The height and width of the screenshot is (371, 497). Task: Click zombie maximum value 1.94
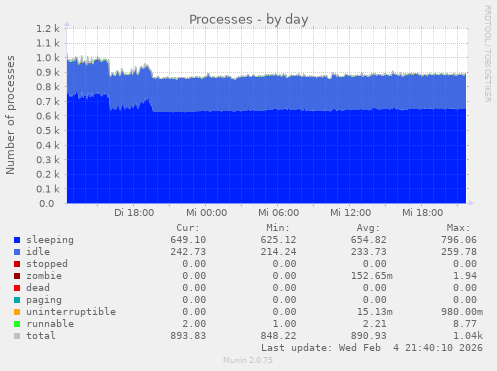point(465,276)
